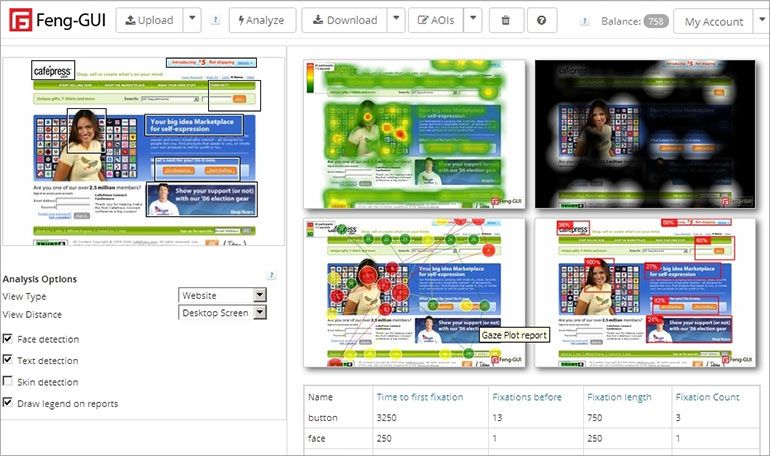Expand the arrow next to Upload
The height and width of the screenshot is (456, 770).
coord(192,20)
